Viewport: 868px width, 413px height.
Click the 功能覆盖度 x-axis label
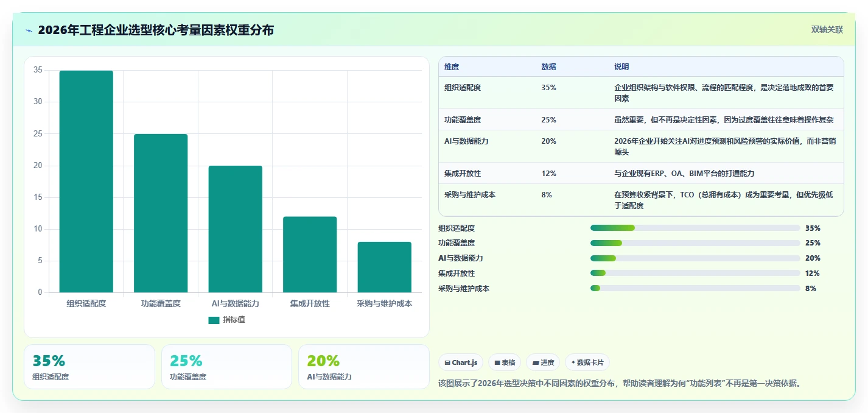(x=161, y=303)
